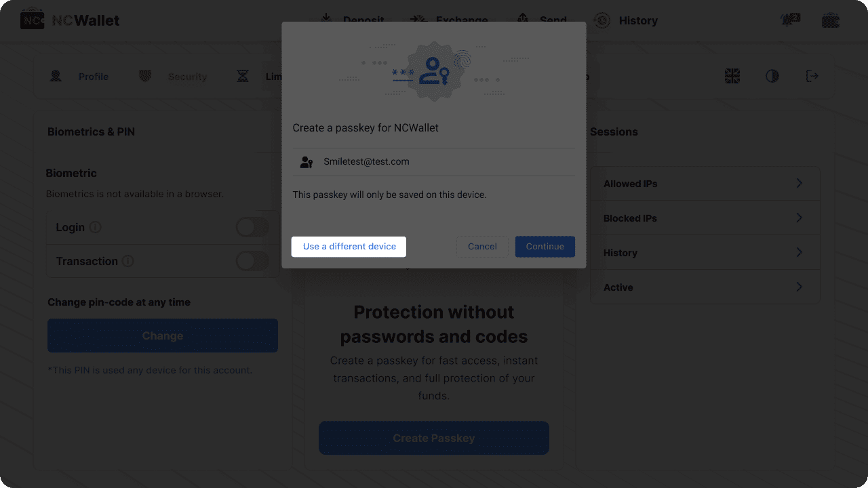The height and width of the screenshot is (488, 868).
Task: Open the language flag selector
Action: point(732,77)
